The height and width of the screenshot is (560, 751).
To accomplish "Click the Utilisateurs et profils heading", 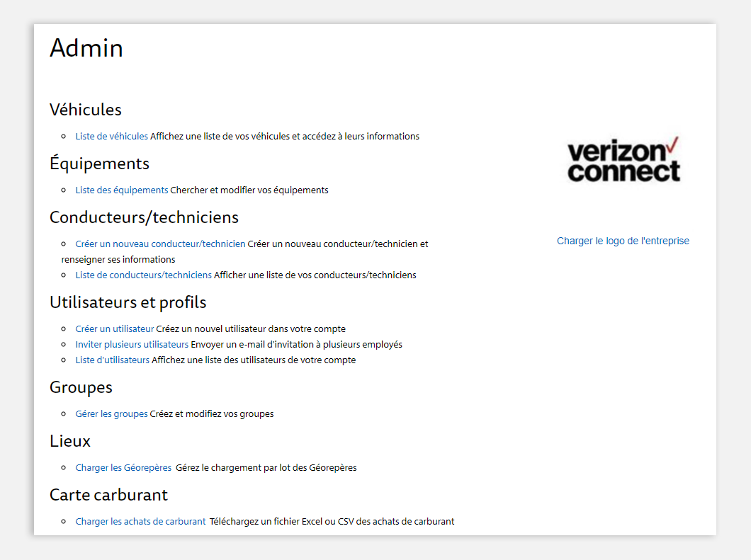I will point(128,302).
